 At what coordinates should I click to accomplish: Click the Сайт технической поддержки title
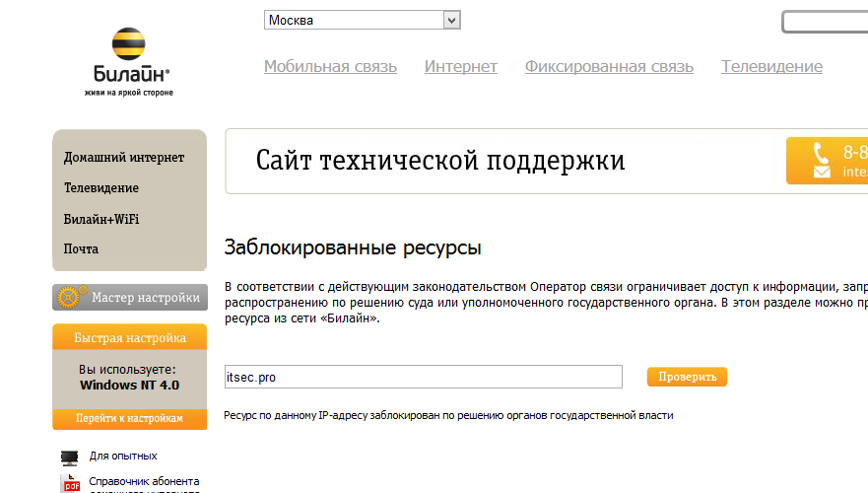coord(440,161)
